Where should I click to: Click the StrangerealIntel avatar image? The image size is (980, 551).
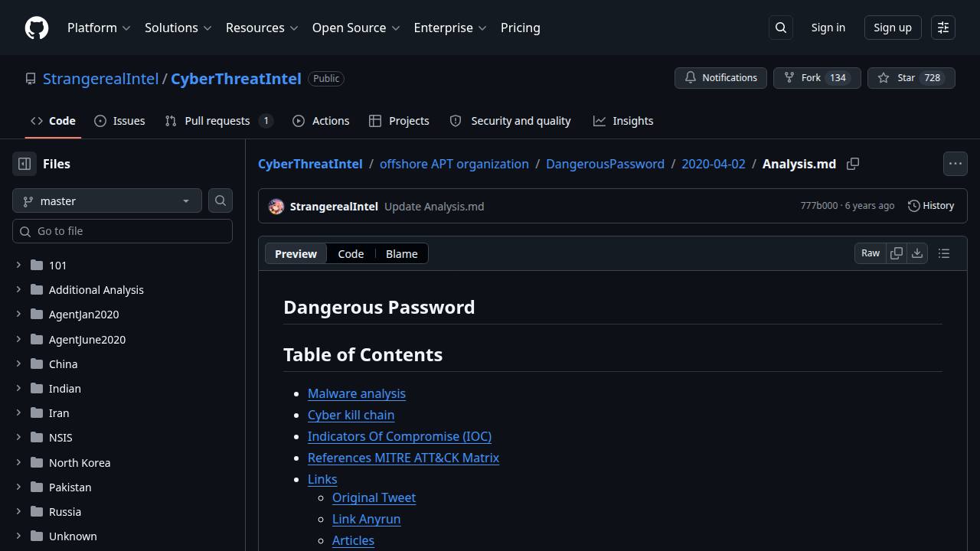point(276,207)
